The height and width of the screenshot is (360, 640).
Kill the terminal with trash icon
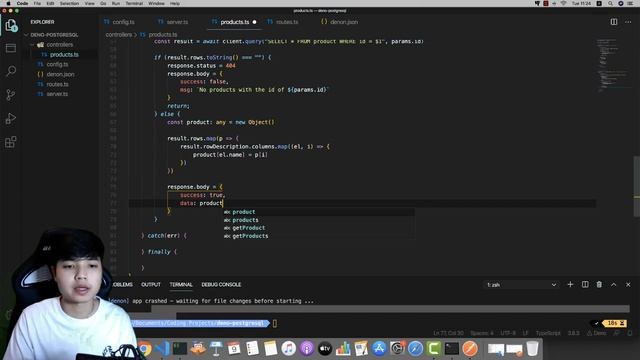click(599, 284)
